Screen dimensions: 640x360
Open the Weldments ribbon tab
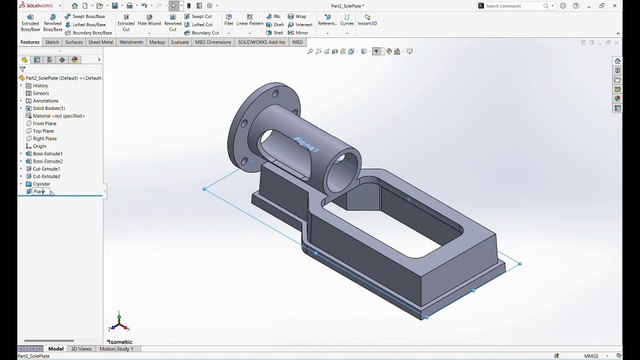point(131,42)
